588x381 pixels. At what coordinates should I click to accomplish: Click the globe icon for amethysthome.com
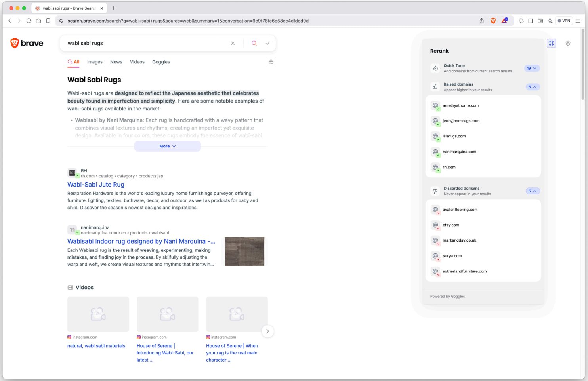(x=435, y=105)
